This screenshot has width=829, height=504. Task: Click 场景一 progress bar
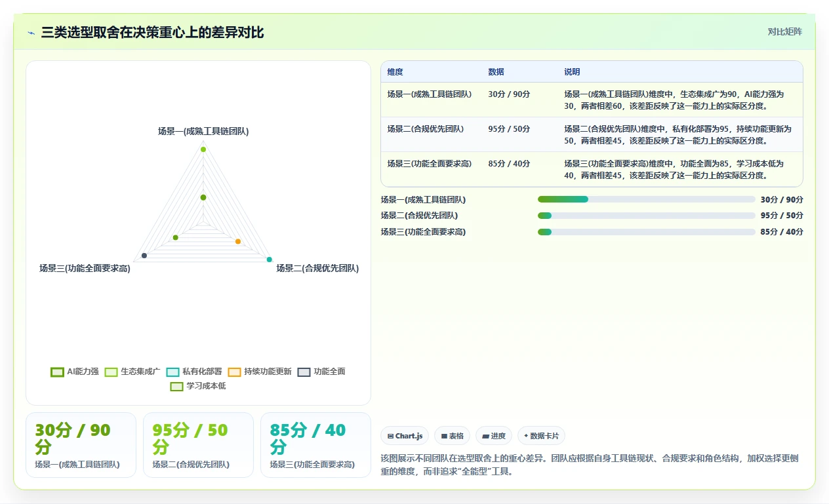(647, 199)
